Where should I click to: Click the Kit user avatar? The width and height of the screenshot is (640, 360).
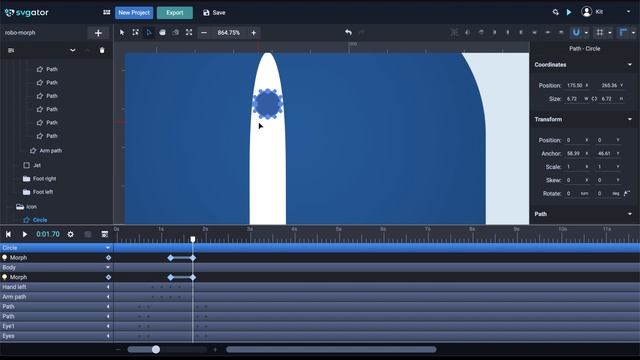tap(587, 12)
